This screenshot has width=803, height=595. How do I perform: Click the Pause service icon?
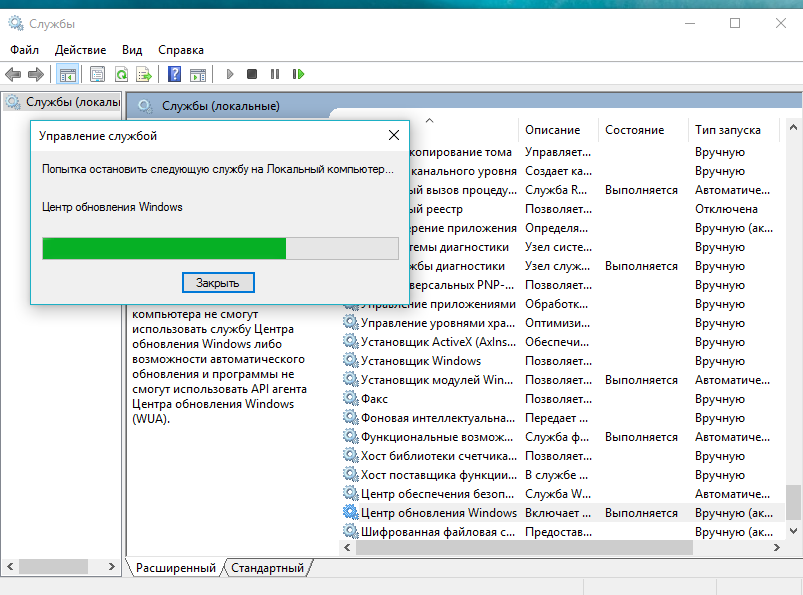(x=274, y=75)
